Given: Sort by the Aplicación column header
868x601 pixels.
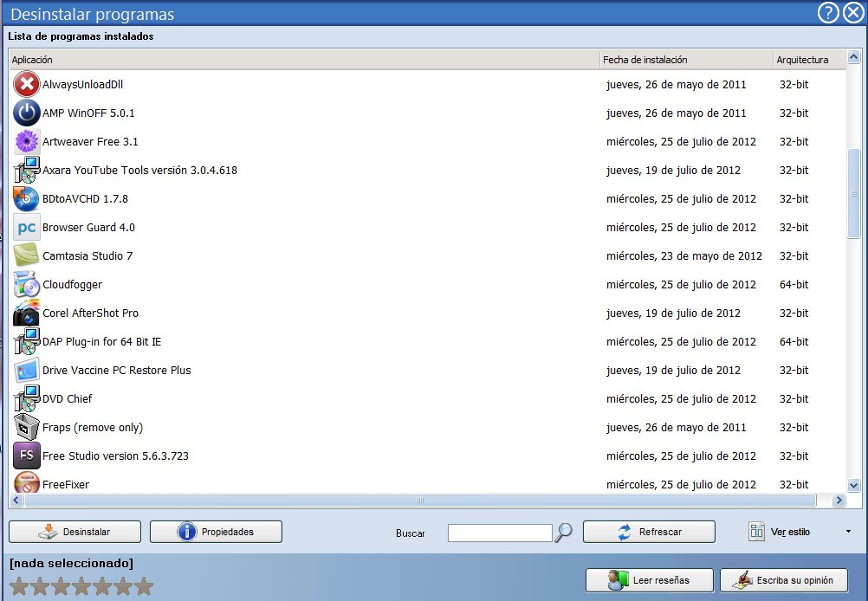Looking at the screenshot, I should (x=304, y=59).
